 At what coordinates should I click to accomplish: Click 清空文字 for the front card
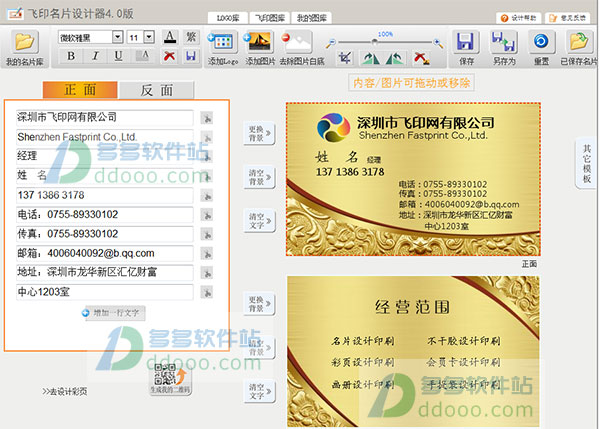tap(259, 221)
